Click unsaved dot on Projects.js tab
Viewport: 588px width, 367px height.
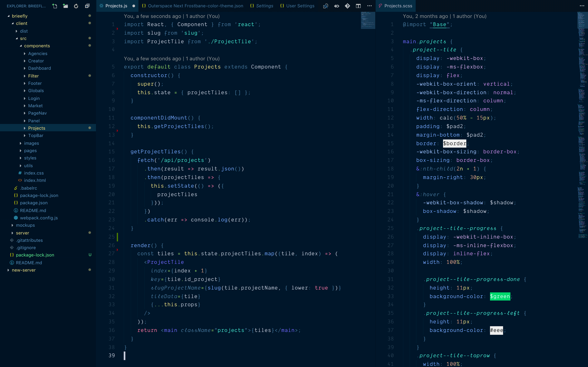pyautogui.click(x=134, y=6)
